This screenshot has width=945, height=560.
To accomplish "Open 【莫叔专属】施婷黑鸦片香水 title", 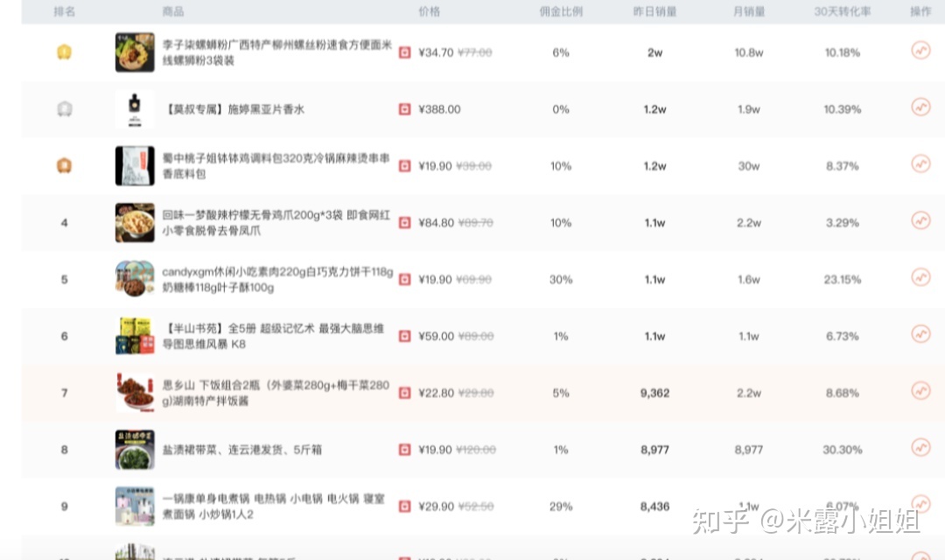I will [234, 109].
